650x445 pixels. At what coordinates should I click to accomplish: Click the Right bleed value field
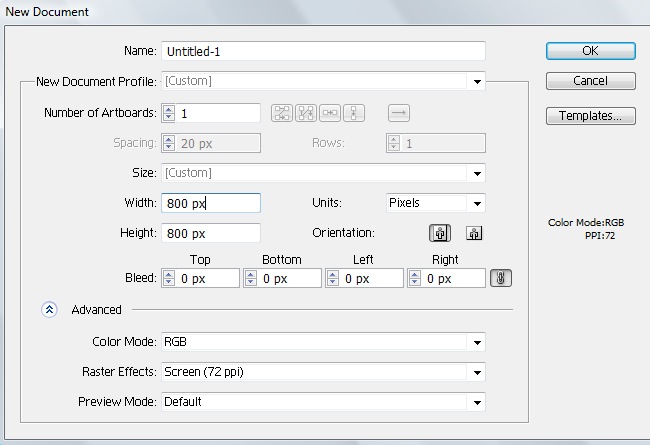coord(454,278)
